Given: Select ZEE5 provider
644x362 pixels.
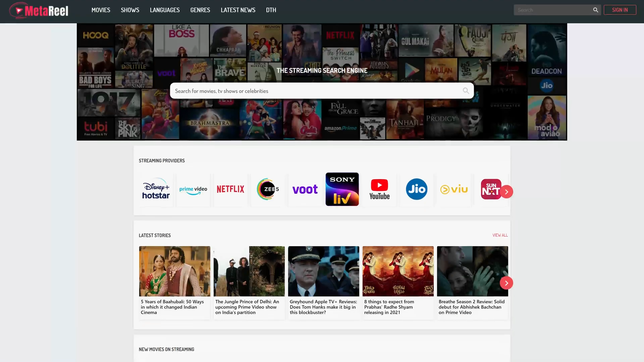Looking at the screenshot, I should click(268, 189).
